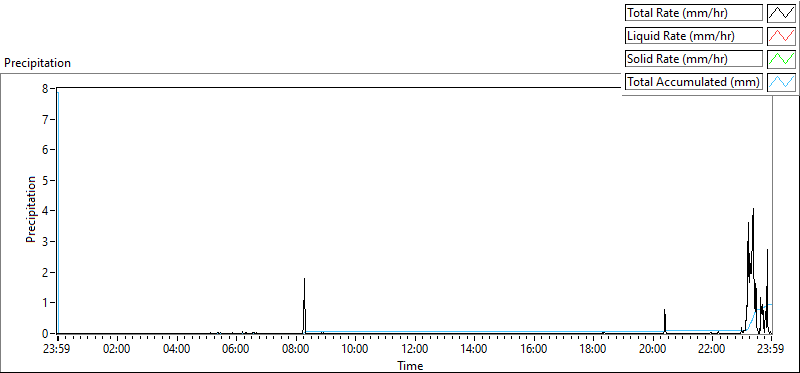Click the 4 value on the y-axis
The height and width of the screenshot is (373, 800).
tap(45, 210)
